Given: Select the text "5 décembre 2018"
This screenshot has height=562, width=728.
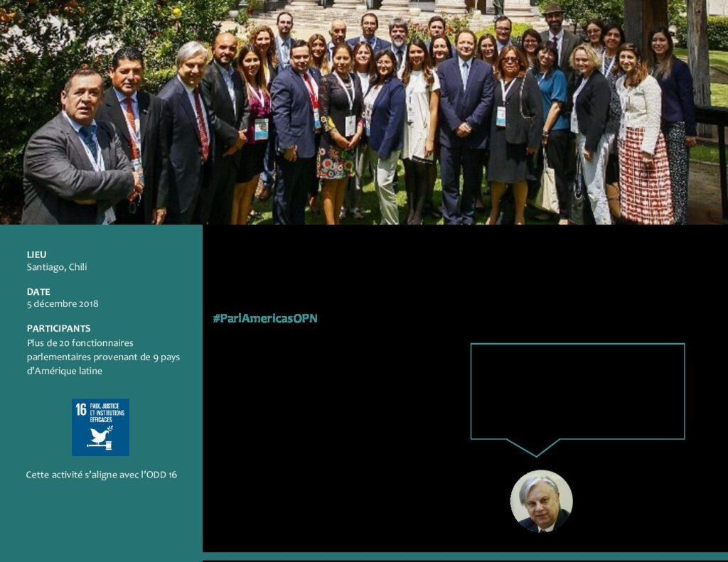Looking at the screenshot, I should 63,303.
